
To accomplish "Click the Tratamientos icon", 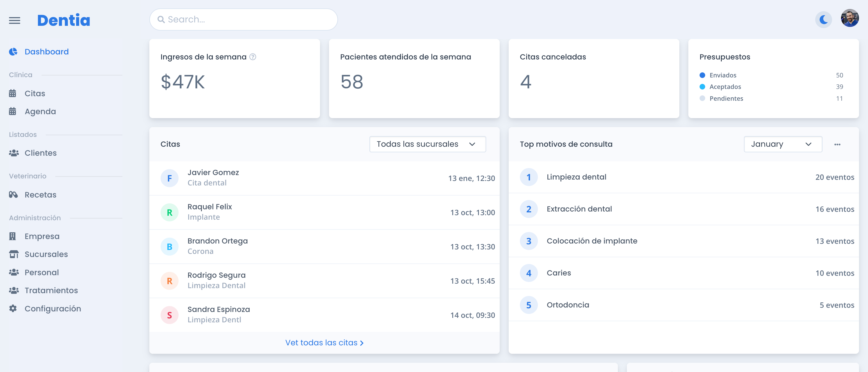I will (x=14, y=290).
